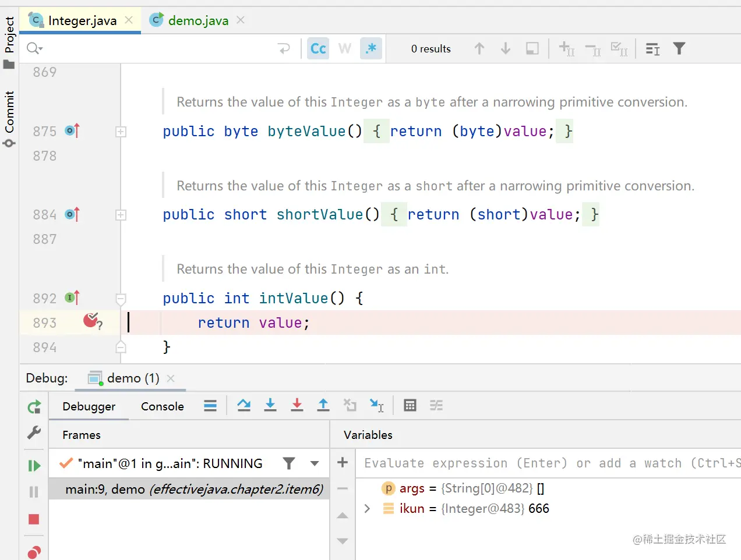Switch to Console tab
The image size is (741, 560).
point(162,406)
